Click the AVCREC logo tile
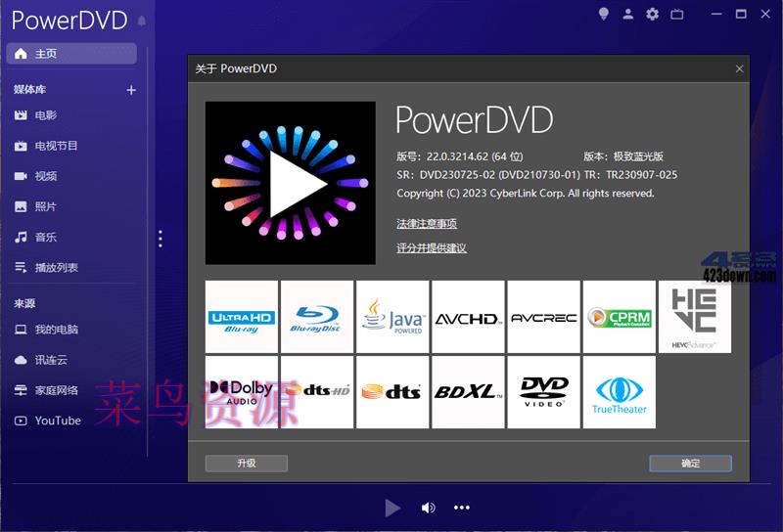Viewport: 783px width, 532px height. click(544, 317)
